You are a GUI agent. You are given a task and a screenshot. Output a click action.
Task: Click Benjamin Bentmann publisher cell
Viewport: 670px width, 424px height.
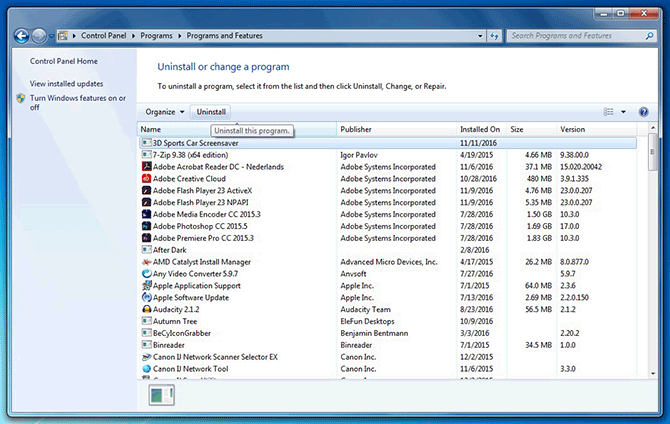[374, 333]
